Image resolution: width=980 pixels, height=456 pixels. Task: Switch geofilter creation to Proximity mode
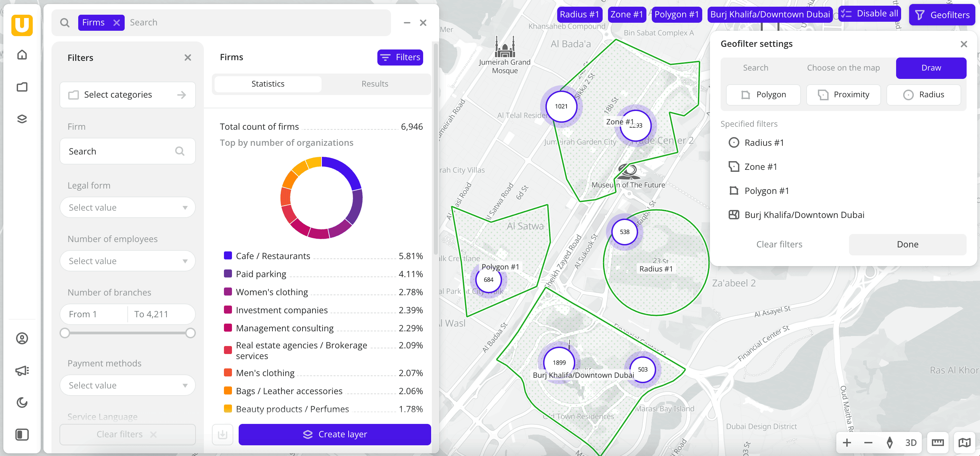tap(843, 94)
